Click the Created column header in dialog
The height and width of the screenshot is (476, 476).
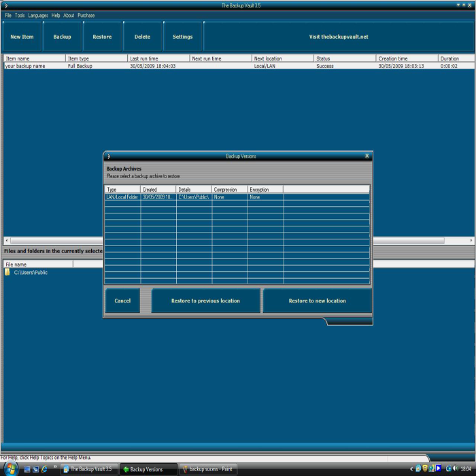coord(158,190)
